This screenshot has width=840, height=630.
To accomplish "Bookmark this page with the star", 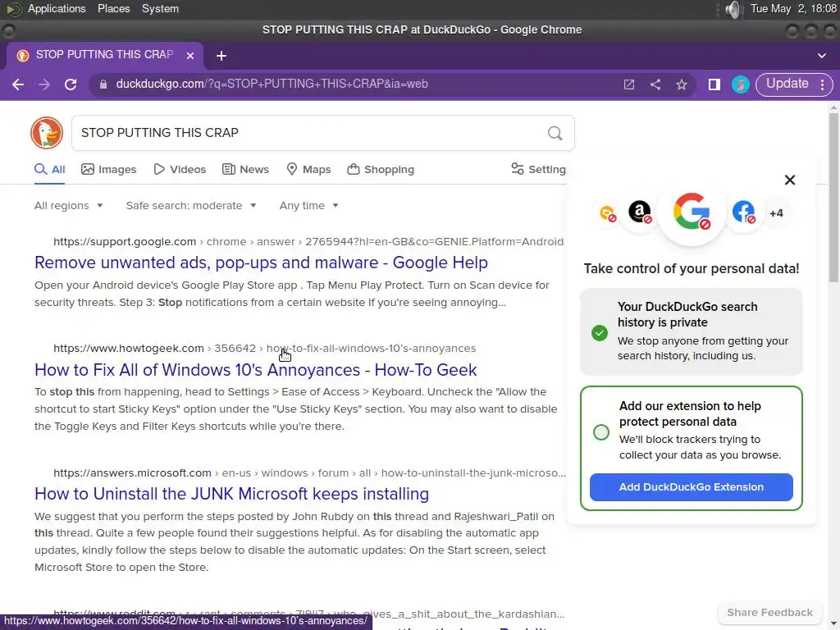I will pos(682,84).
